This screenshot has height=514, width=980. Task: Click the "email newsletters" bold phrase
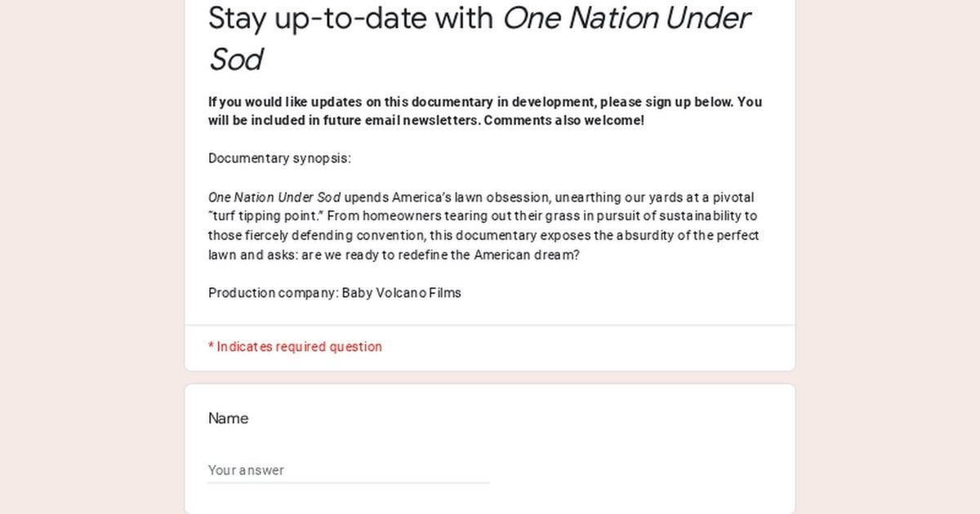[427, 121]
